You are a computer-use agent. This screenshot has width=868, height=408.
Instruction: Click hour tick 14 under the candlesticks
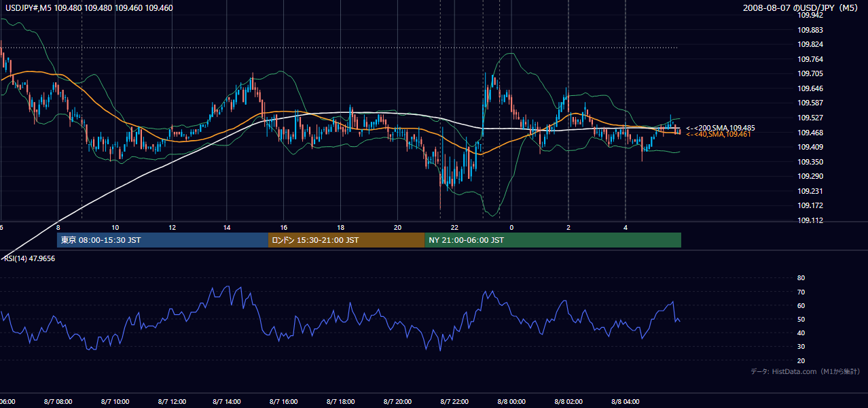tap(228, 227)
